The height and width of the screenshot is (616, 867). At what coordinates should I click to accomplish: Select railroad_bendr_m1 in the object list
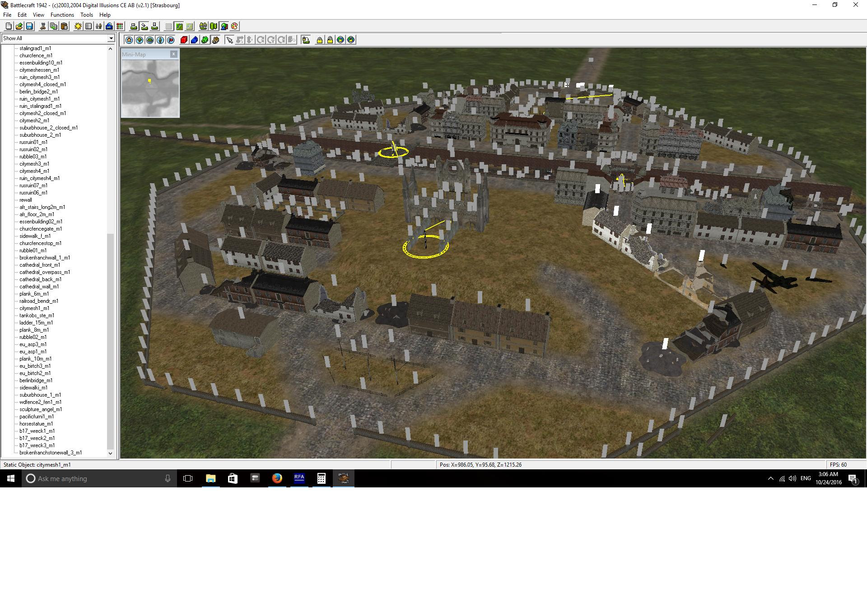click(x=39, y=301)
